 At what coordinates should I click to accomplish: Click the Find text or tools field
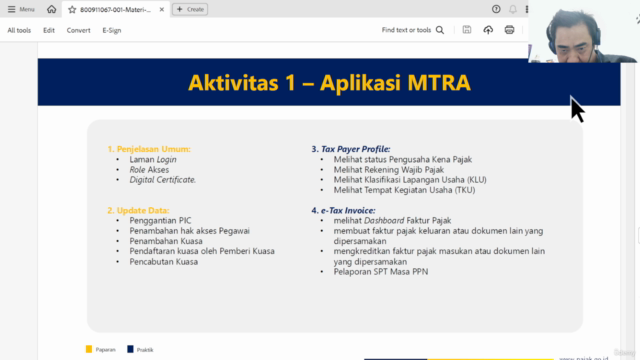click(406, 30)
